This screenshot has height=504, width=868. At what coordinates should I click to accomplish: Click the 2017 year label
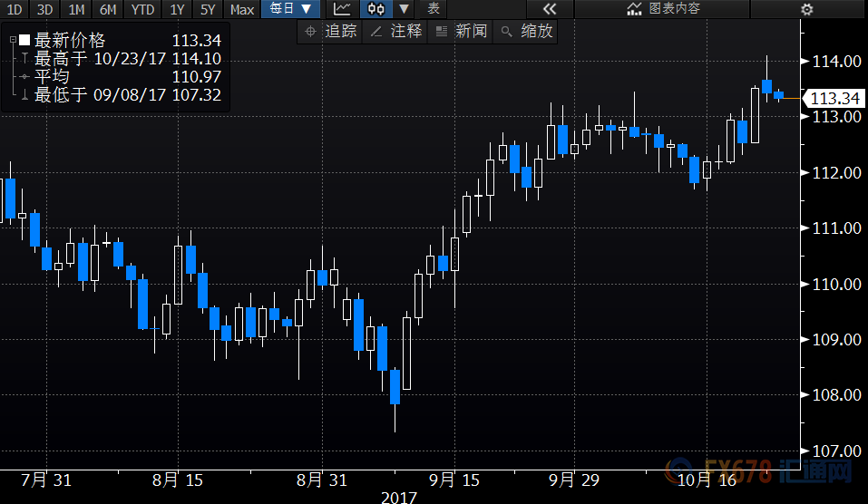click(x=398, y=498)
